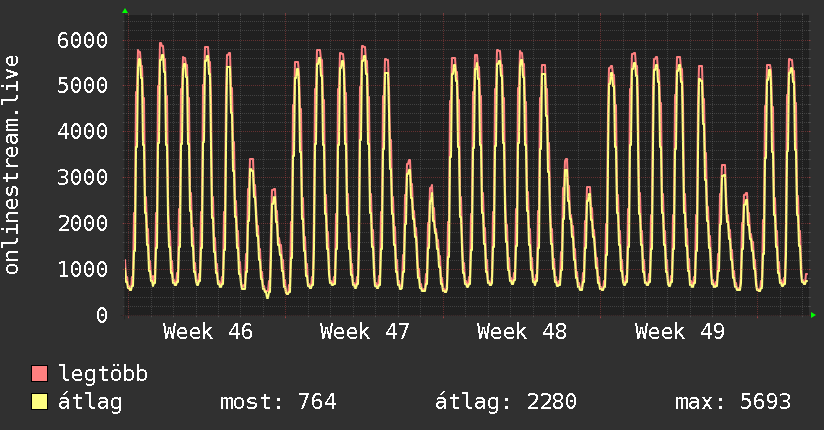Screen dimensions: 824x430
Task: Click the onlinestream.live vertical axis title
Action: pyautogui.click(x=12, y=165)
